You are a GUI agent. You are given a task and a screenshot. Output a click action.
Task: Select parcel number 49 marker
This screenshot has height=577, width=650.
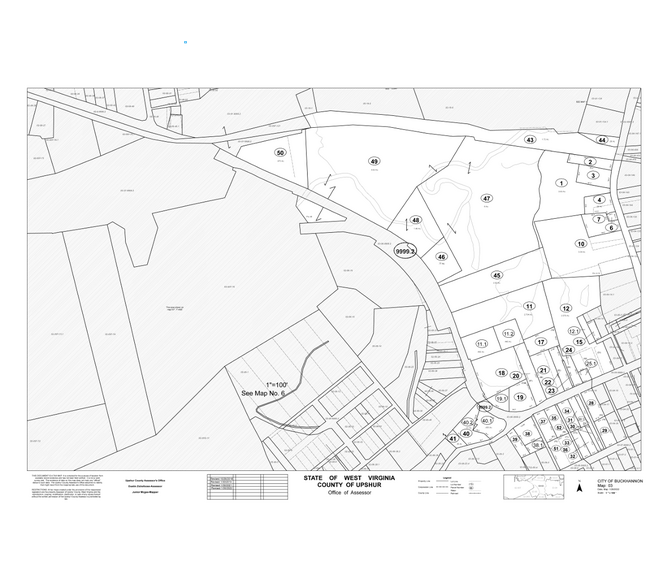[x=374, y=161]
